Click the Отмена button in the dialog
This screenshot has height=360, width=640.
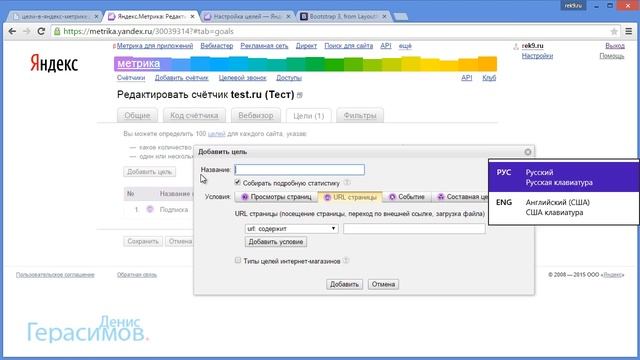(383, 284)
